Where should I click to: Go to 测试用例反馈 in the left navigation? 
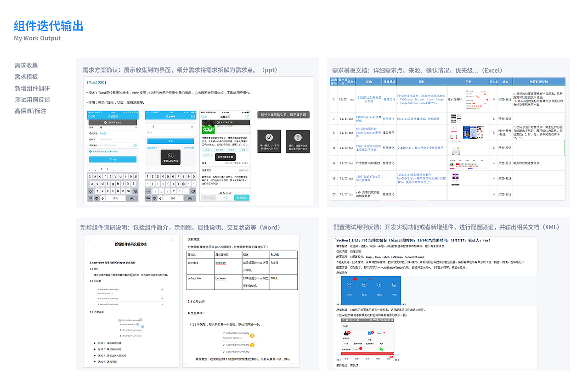tap(32, 100)
